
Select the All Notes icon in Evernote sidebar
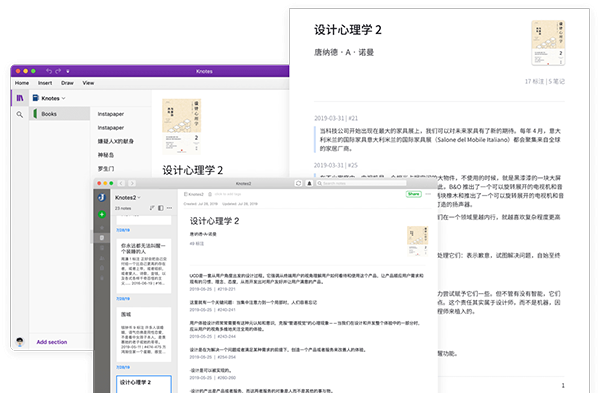(x=102, y=238)
